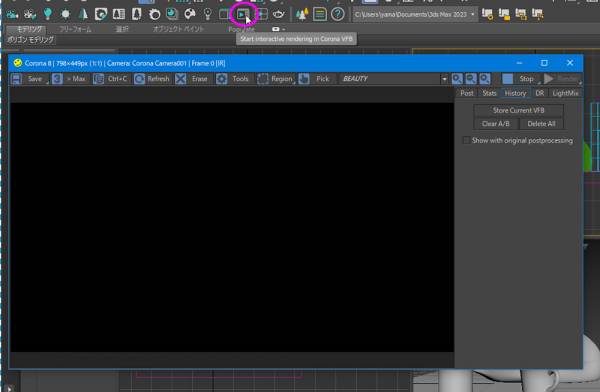Image resolution: width=600 pixels, height=392 pixels.
Task: Click the Tools gear icon in VFB
Action: [221, 79]
